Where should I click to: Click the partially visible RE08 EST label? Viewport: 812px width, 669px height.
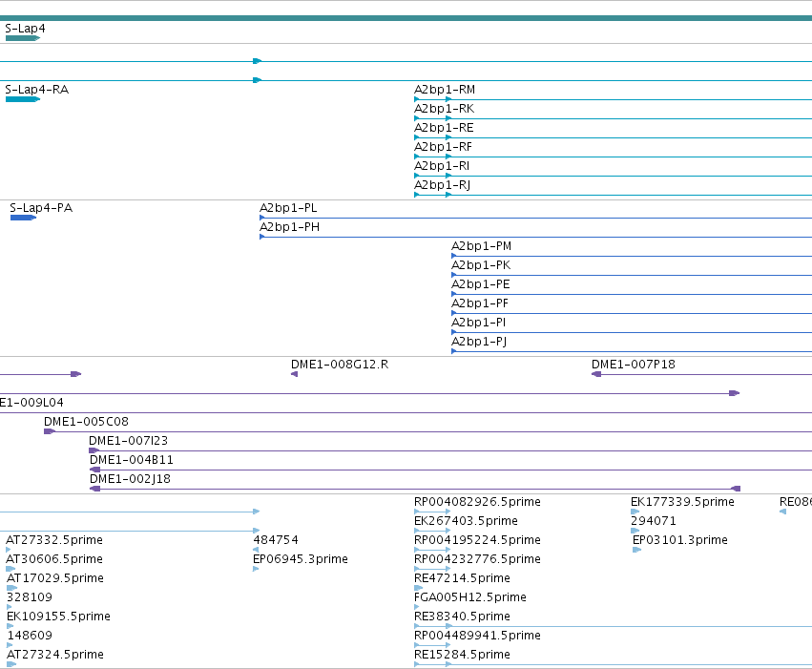click(796, 502)
